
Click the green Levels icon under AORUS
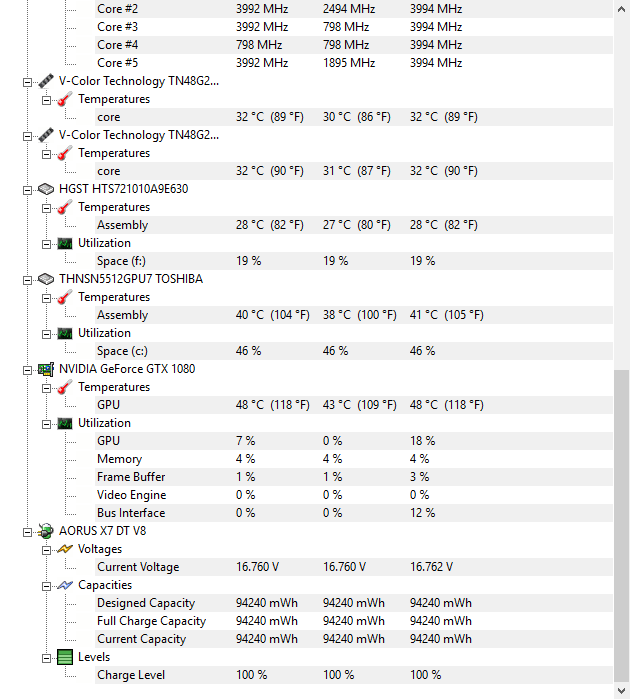pyautogui.click(x=65, y=657)
